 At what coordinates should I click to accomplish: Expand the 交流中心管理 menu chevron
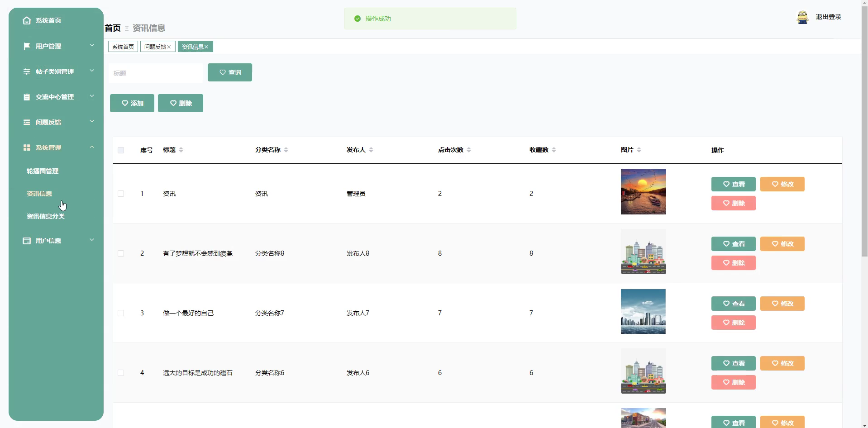click(92, 96)
